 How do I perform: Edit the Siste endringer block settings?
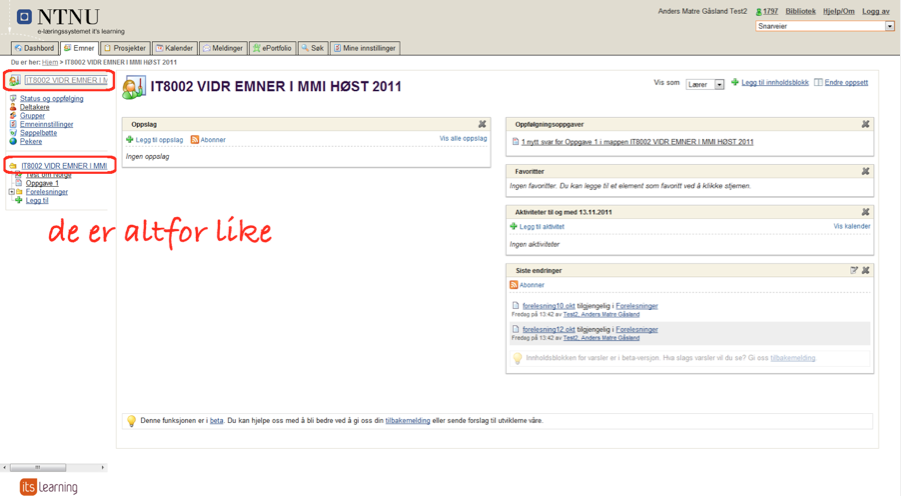[x=854, y=270]
